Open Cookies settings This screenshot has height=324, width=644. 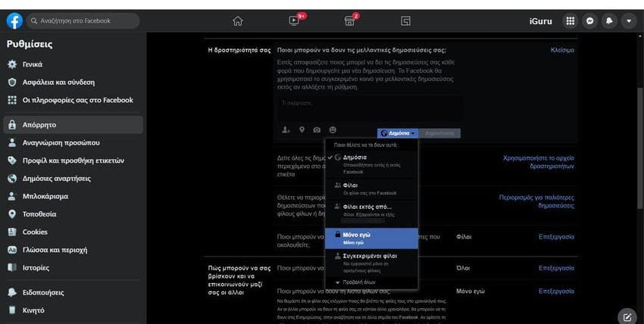pyautogui.click(x=73, y=232)
